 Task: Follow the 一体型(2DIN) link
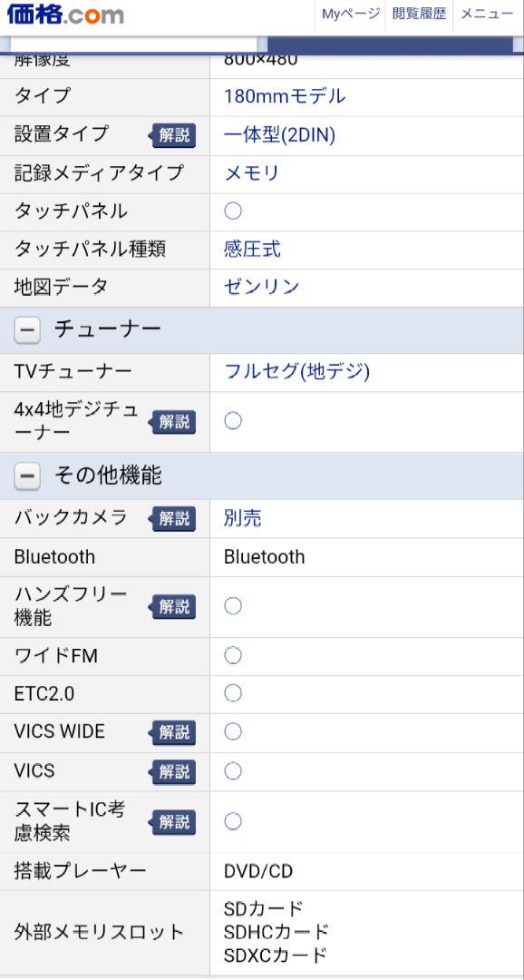(x=279, y=135)
